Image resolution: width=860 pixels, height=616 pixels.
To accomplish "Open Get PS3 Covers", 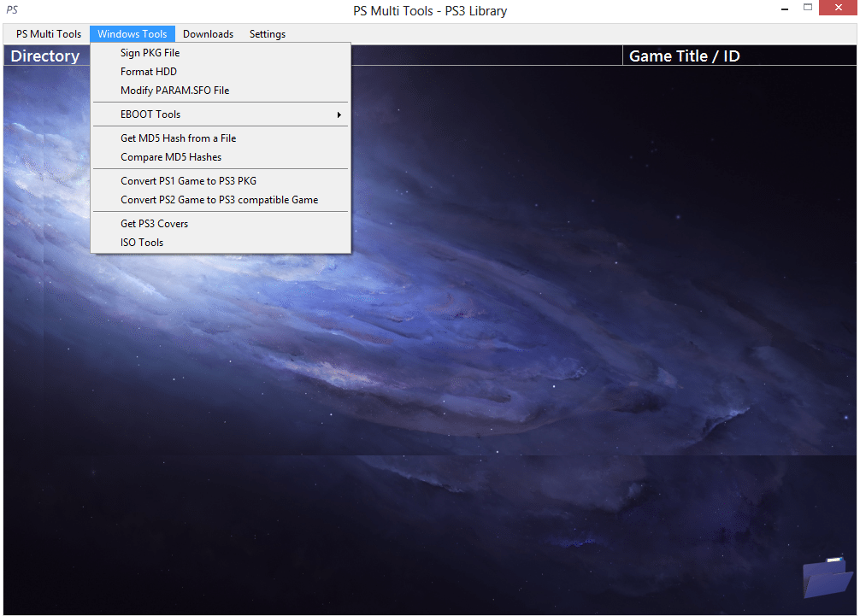I will [154, 224].
